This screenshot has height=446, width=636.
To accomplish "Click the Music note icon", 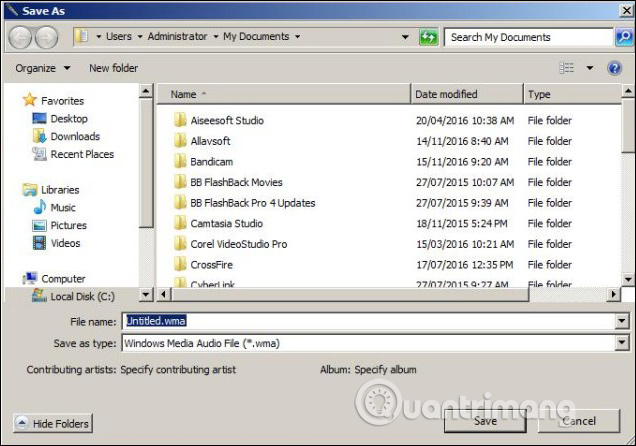I will click(39, 207).
